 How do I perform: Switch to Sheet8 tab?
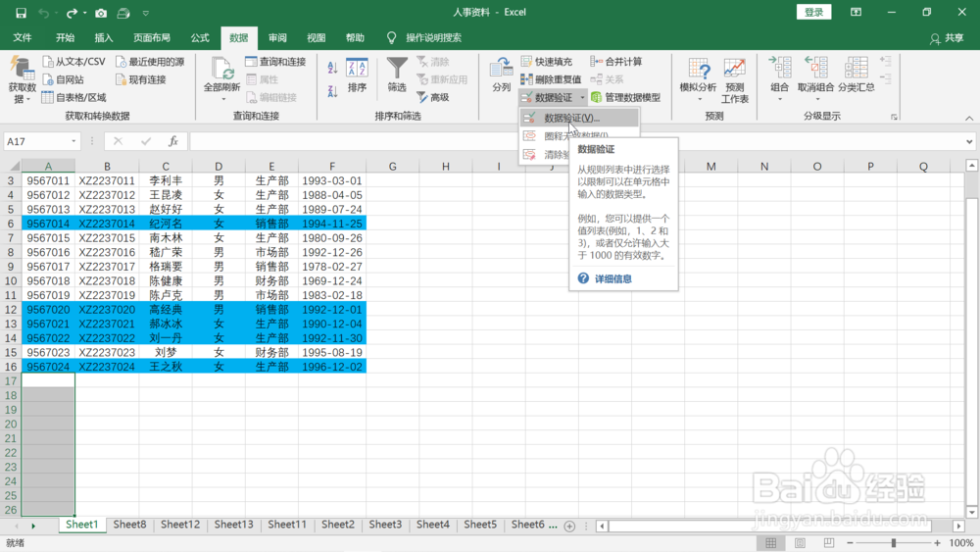click(129, 525)
